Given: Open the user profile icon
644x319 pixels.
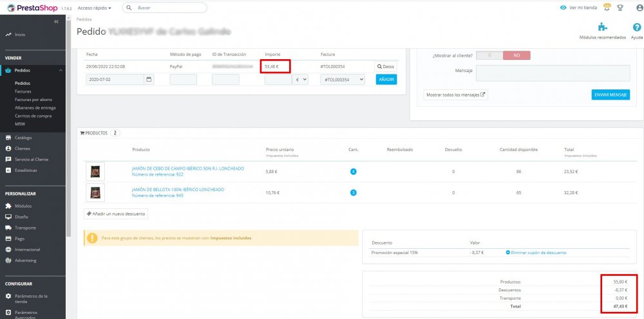Looking at the screenshot, I should [639, 8].
